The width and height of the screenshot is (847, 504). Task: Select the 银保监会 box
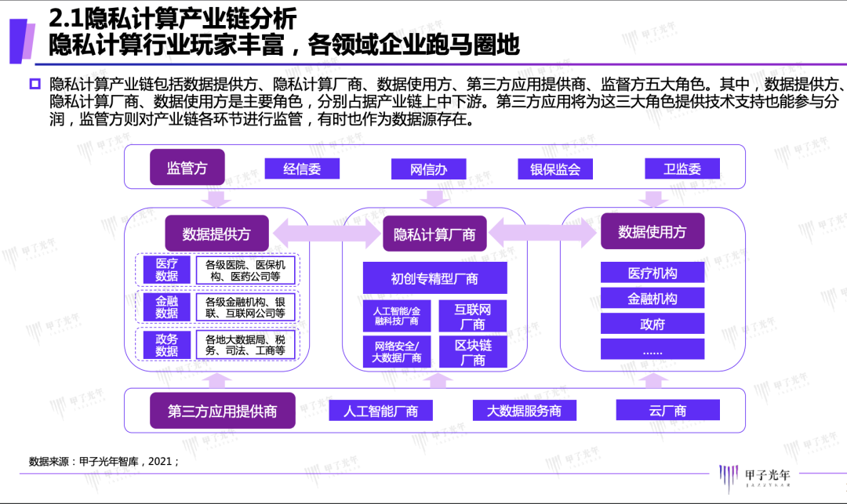554,169
